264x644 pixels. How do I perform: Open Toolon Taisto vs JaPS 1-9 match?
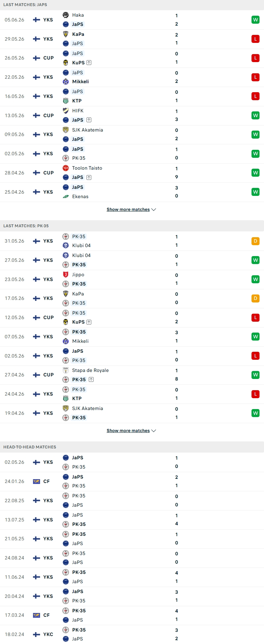132,173
